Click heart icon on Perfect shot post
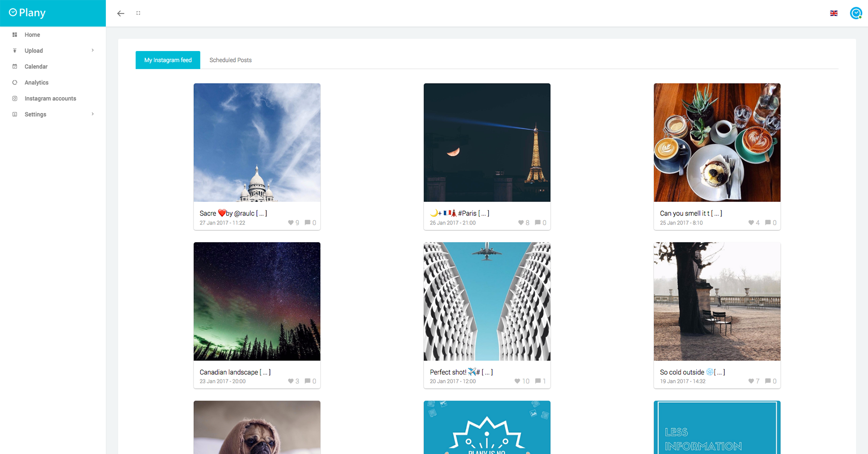The width and height of the screenshot is (868, 454). click(x=517, y=381)
